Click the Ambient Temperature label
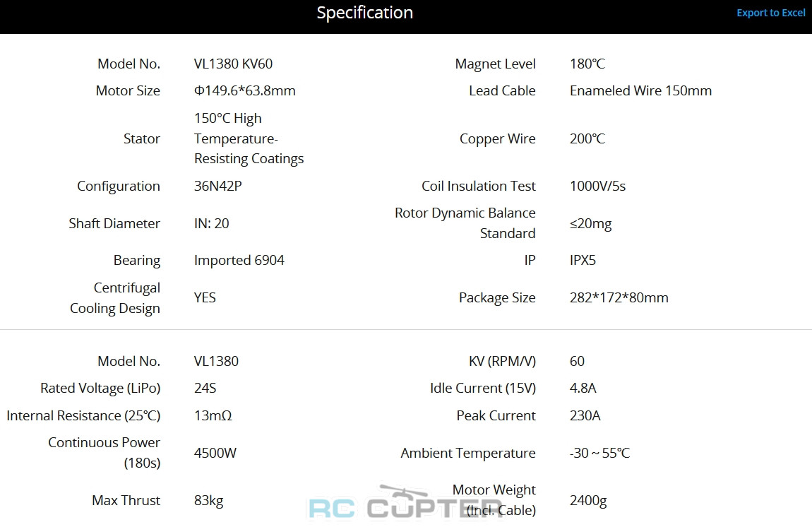This screenshot has height=527, width=812. pos(467,453)
